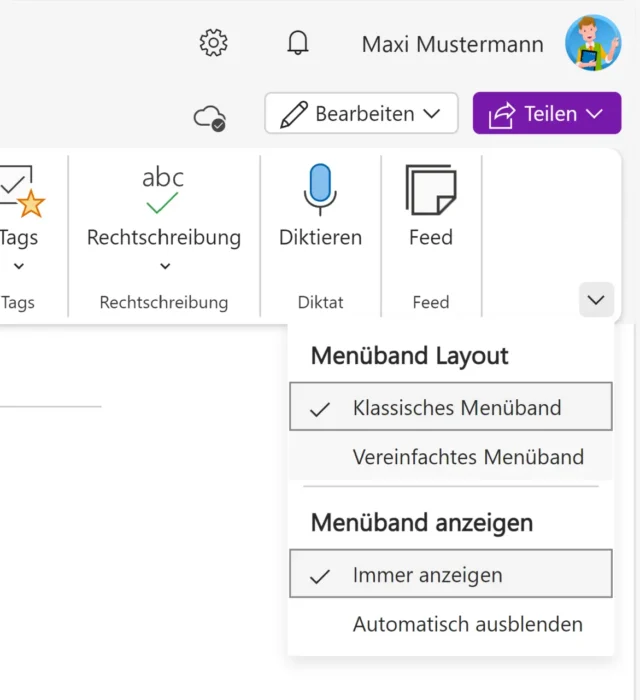Collapse the ribbon display options chevron

pos(596,299)
